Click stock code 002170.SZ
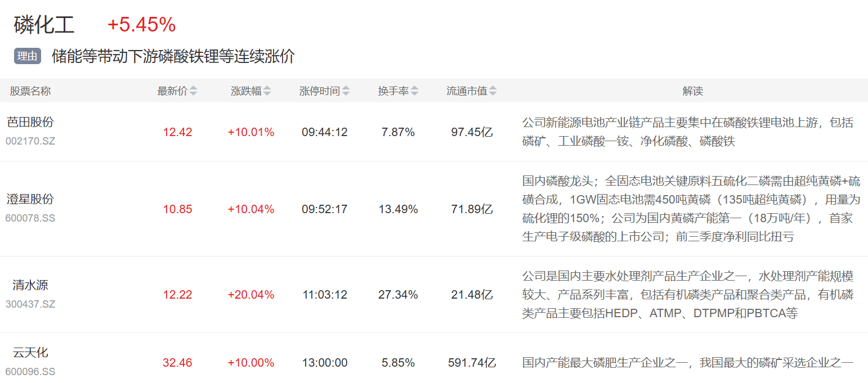This screenshot has height=383, width=868. (30, 141)
